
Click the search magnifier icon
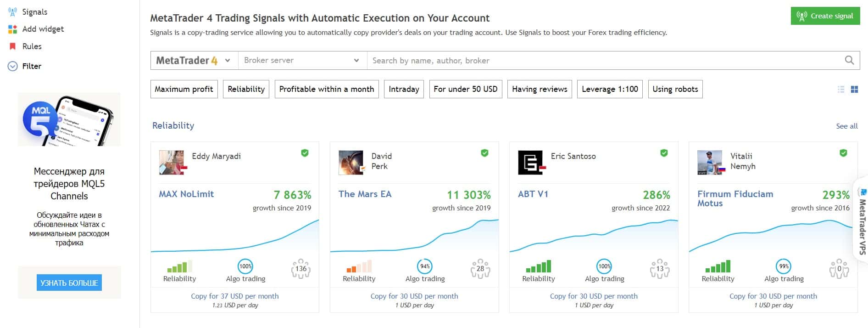[849, 60]
